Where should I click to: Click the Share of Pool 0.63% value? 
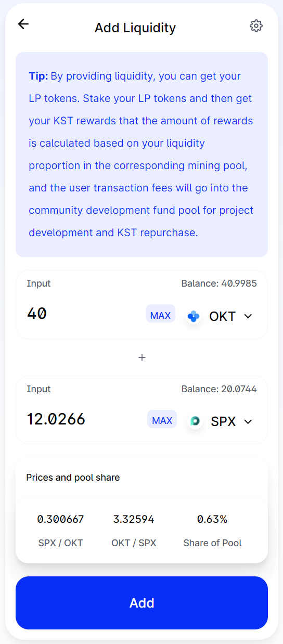[212, 519]
